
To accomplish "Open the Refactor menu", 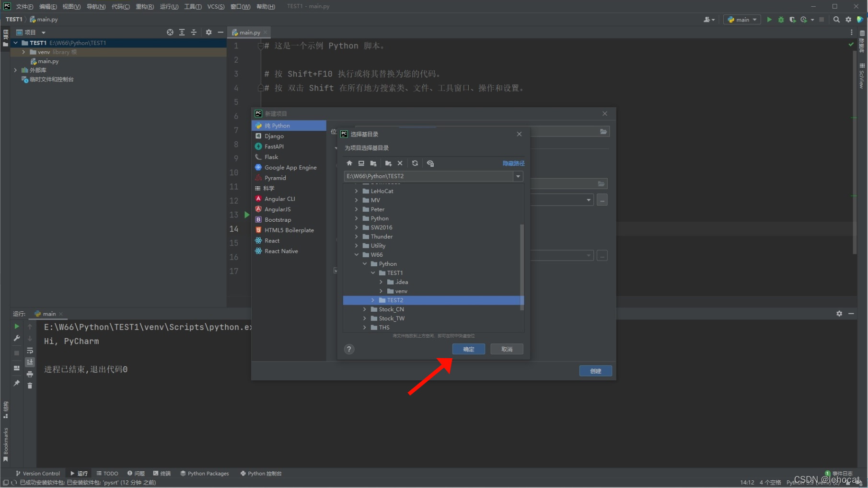I will click(x=145, y=6).
